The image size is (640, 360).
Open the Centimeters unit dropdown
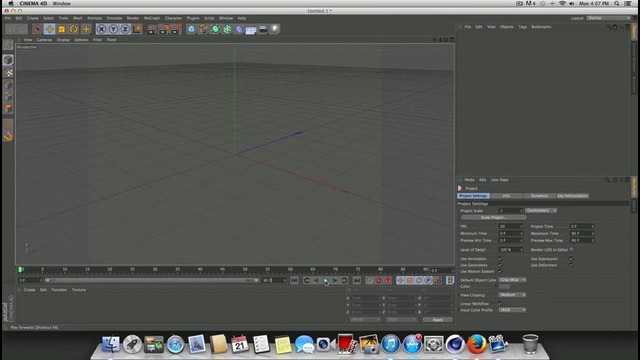pyautogui.click(x=541, y=211)
